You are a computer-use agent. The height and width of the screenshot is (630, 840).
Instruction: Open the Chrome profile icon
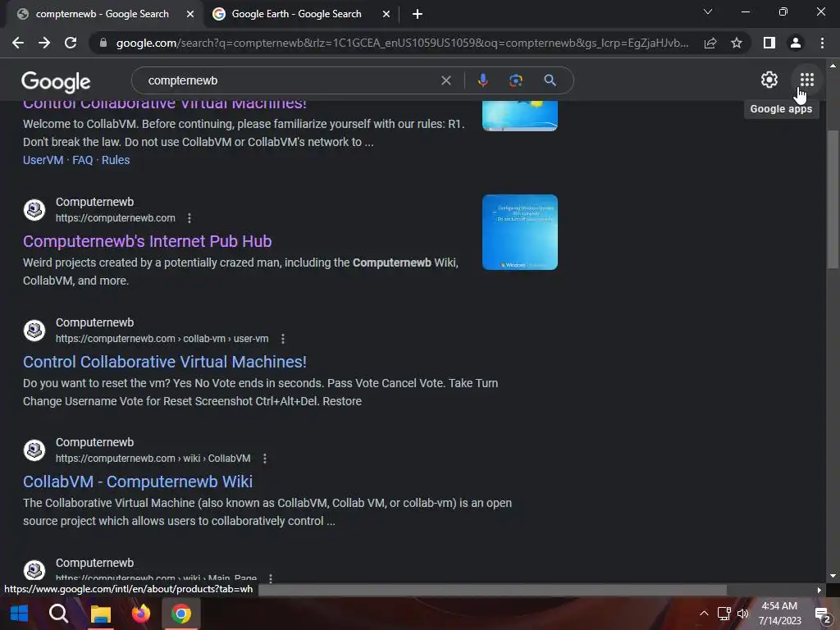click(x=796, y=43)
